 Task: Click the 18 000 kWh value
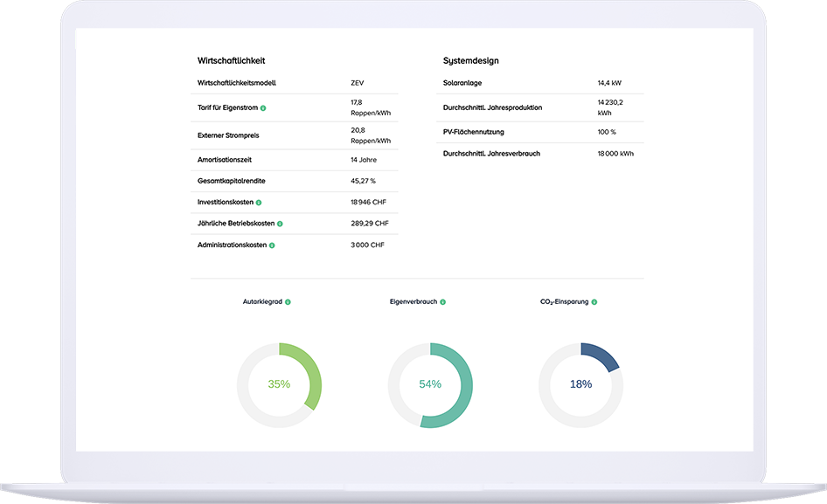click(x=615, y=154)
